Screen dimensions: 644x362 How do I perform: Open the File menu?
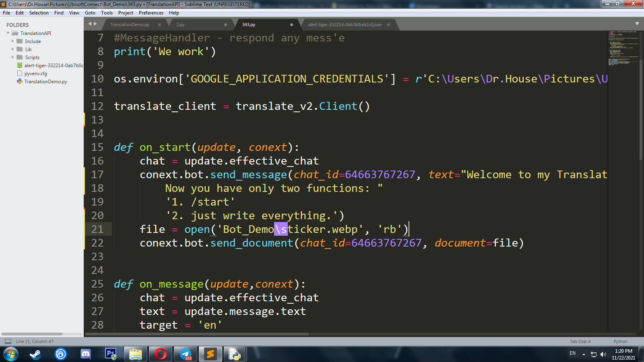(x=6, y=13)
